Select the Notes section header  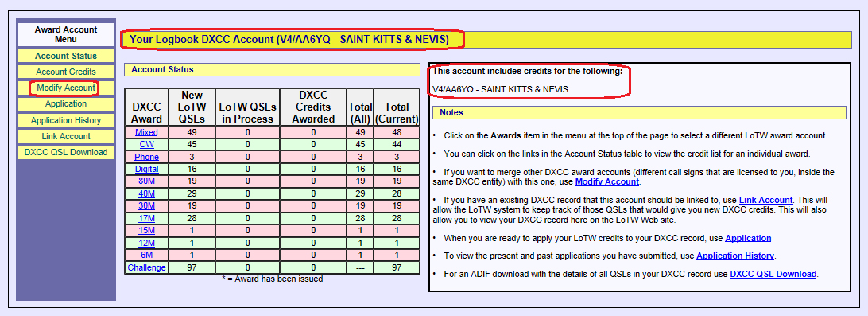[639, 112]
